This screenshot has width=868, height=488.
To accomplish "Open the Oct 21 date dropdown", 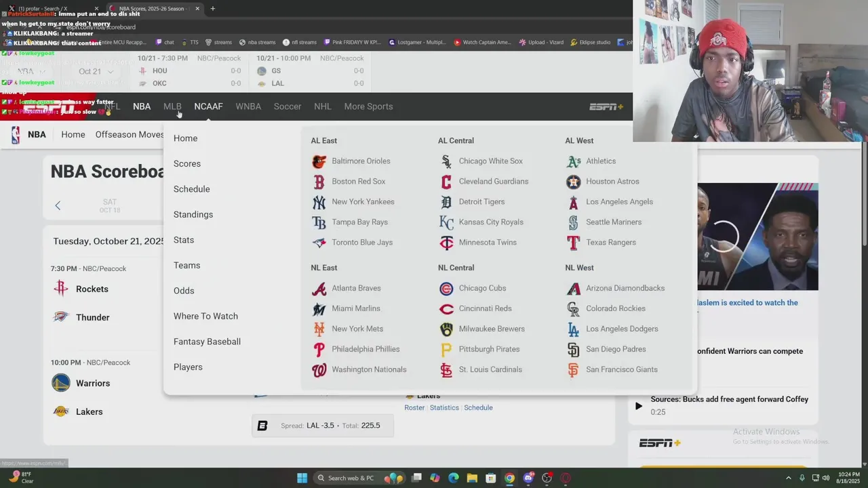I will [x=95, y=71].
